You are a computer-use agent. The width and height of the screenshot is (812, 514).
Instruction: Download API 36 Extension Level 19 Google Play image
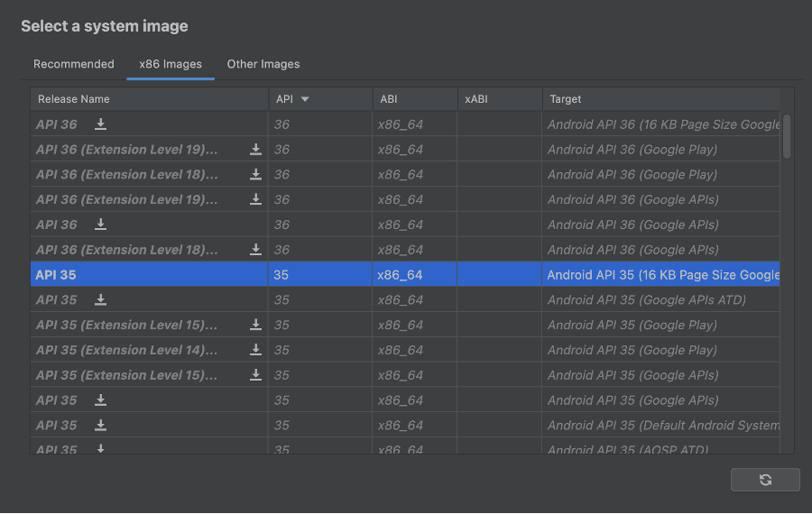coord(256,150)
